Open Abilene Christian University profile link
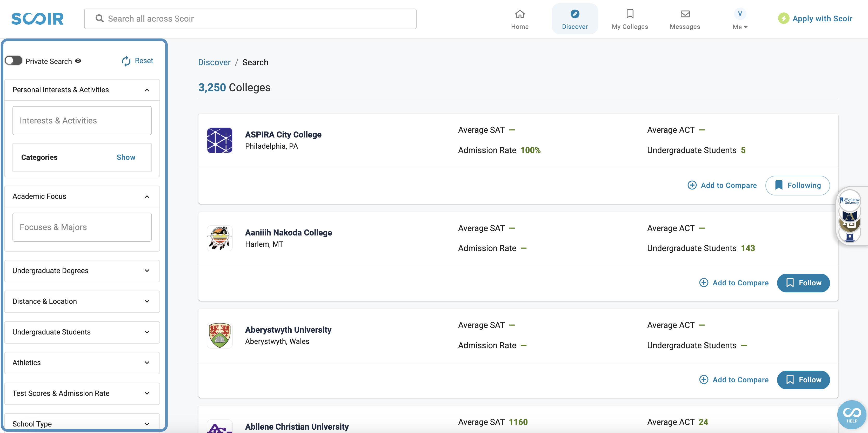The image size is (868, 433). [x=297, y=427]
